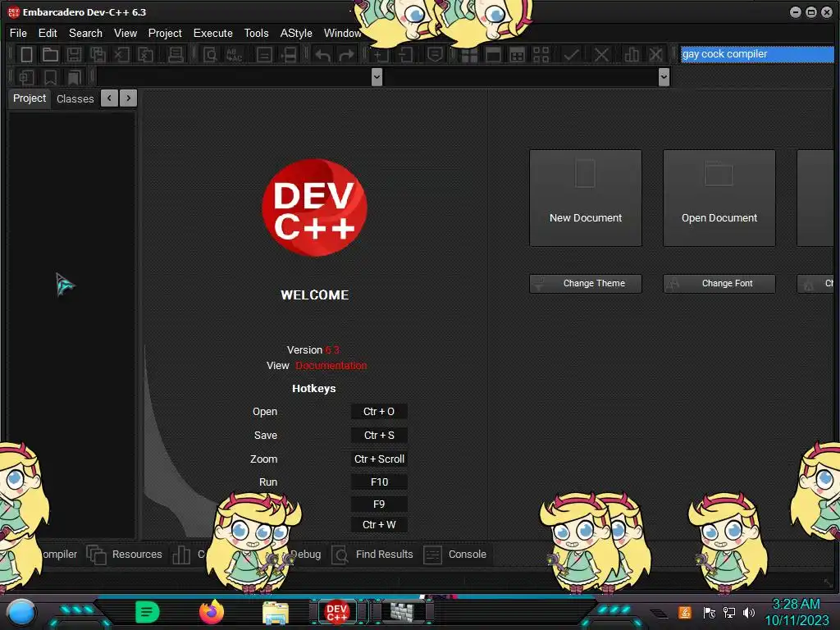This screenshot has height=630, width=840.
Task: Click the right arrow beside the Classes tab
Action: [129, 98]
